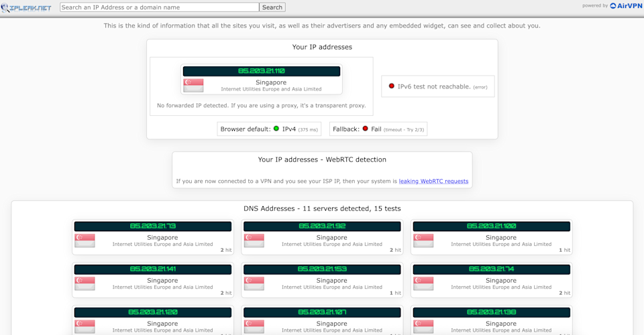Screen dimensions: 644x335
Task: Click the red IPv6 test status dot
Action: pyautogui.click(x=391, y=86)
